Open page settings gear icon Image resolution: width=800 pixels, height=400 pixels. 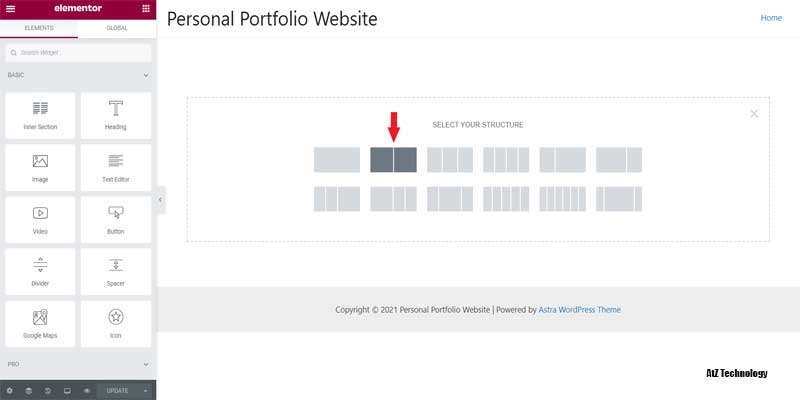pos(10,390)
